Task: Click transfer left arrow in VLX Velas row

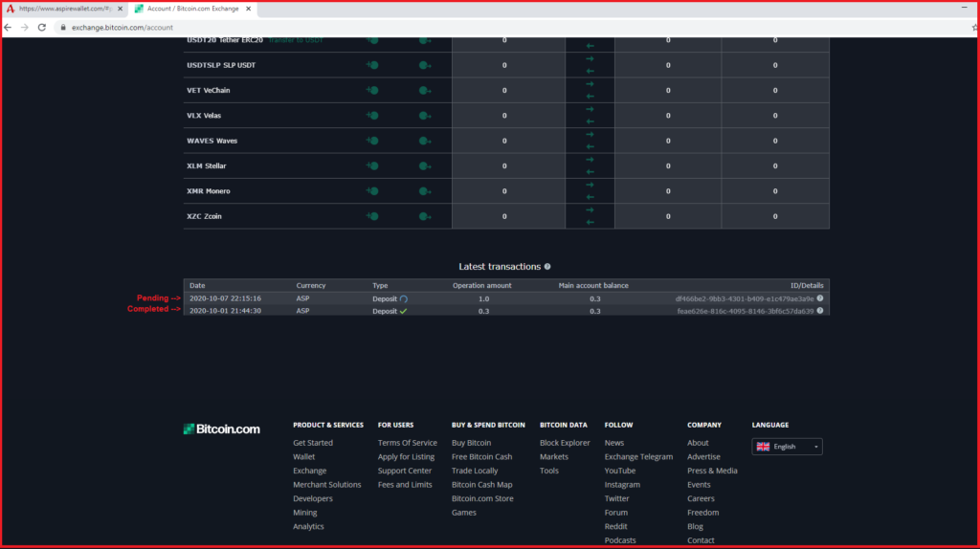Action: (590, 122)
